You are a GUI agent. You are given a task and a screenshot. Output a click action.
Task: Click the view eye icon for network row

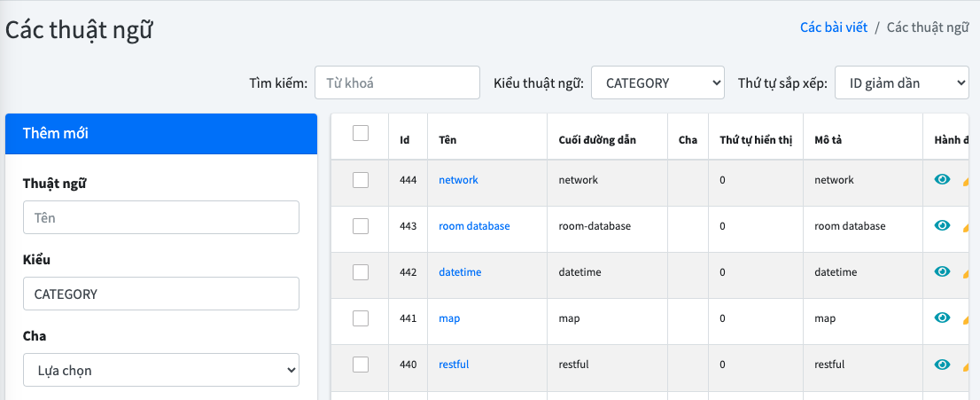tap(943, 179)
